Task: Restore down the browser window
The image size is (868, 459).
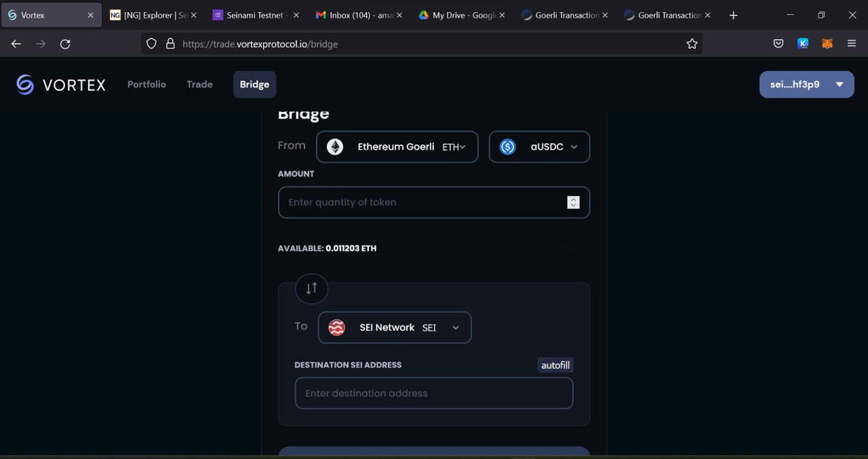Action: [x=821, y=15]
